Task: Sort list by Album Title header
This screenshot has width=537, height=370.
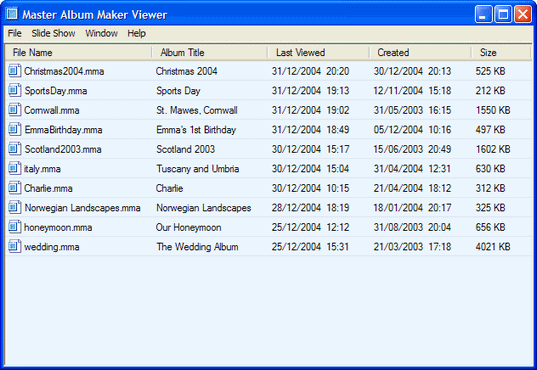Action: point(210,52)
